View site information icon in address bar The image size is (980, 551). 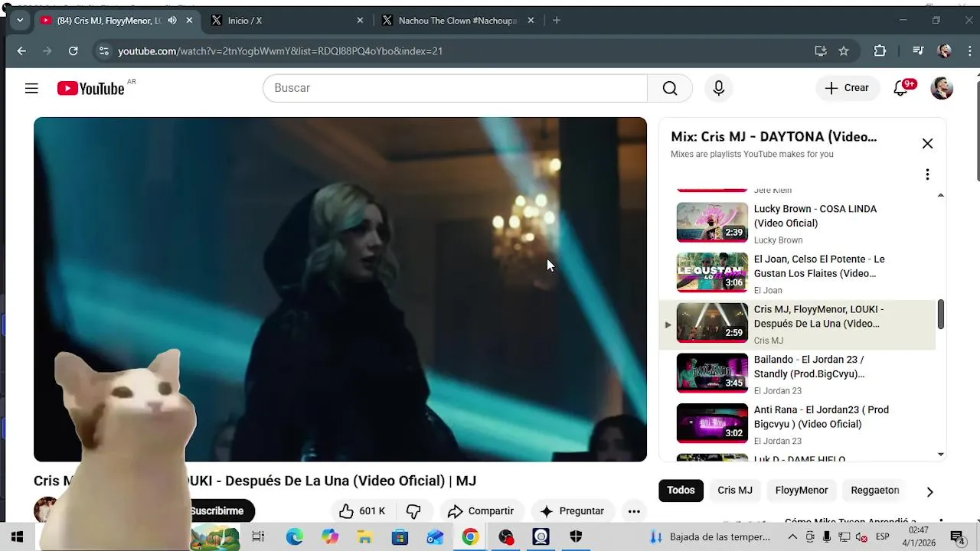point(104,51)
